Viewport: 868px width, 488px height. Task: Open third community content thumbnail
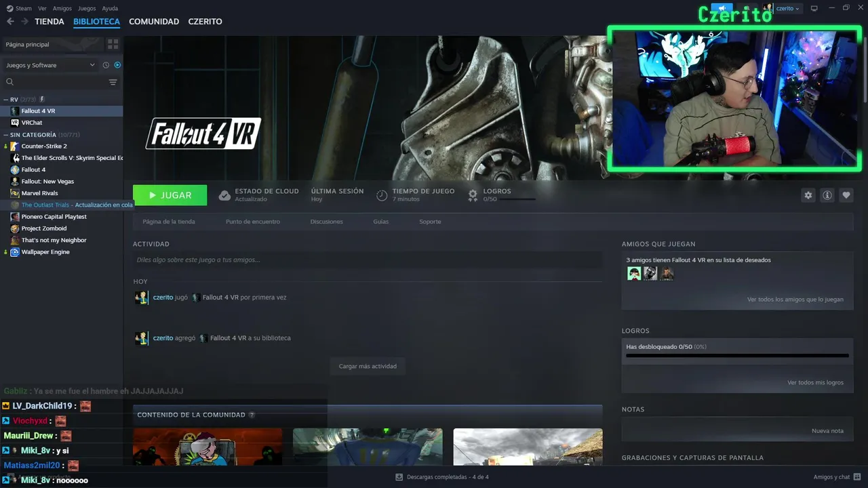[x=528, y=447]
